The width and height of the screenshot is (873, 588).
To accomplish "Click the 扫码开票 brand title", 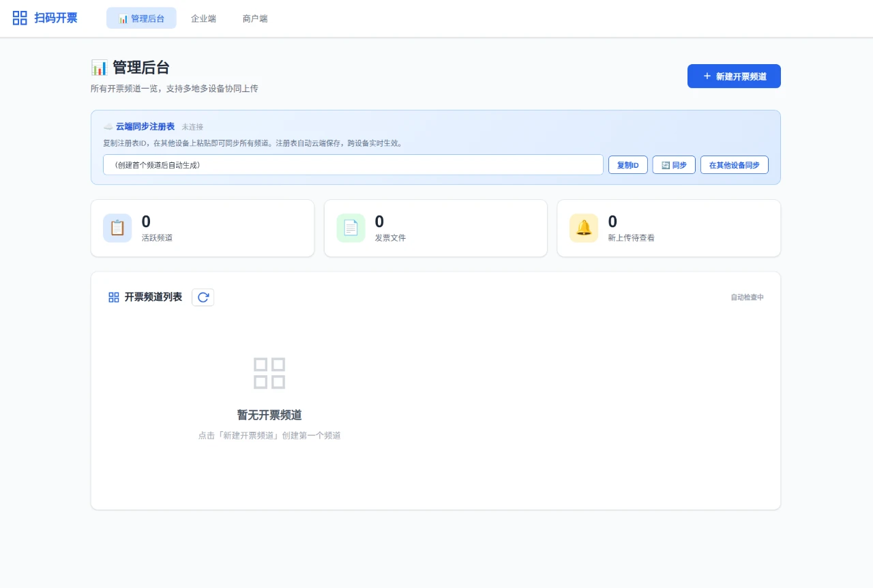I will click(x=56, y=18).
